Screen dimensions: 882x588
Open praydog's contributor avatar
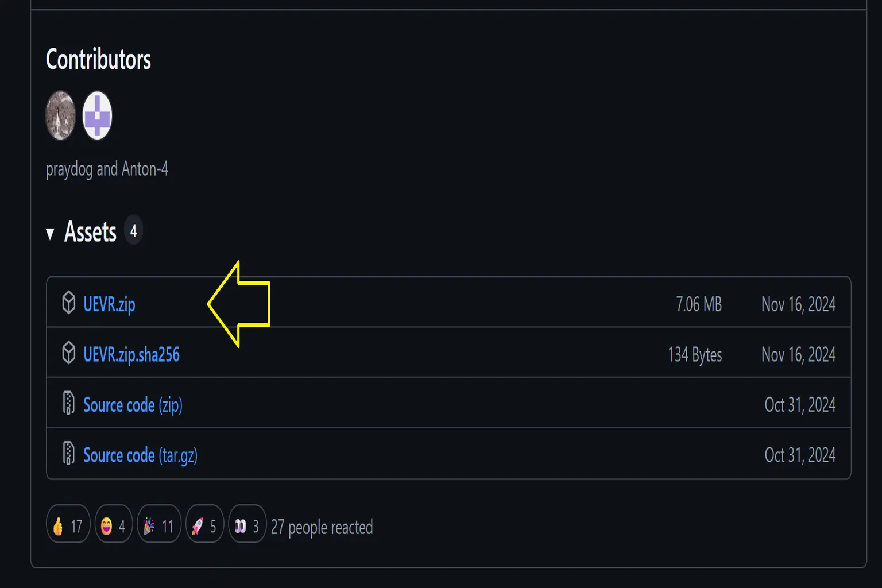pyautogui.click(x=60, y=115)
